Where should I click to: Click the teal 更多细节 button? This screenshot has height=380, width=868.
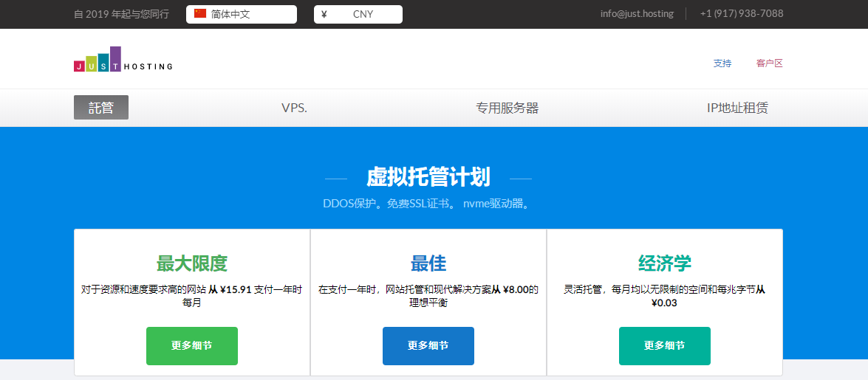(x=665, y=345)
